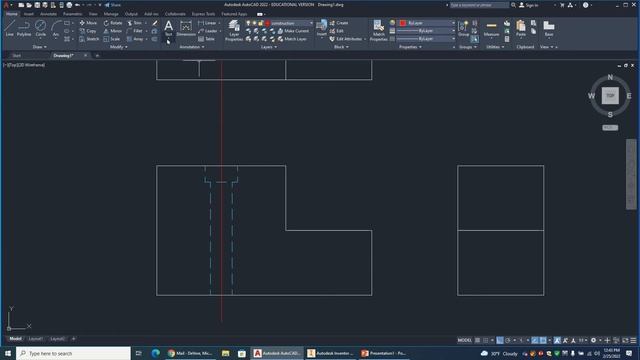Click TOP face of ViewCube

(x=610, y=96)
